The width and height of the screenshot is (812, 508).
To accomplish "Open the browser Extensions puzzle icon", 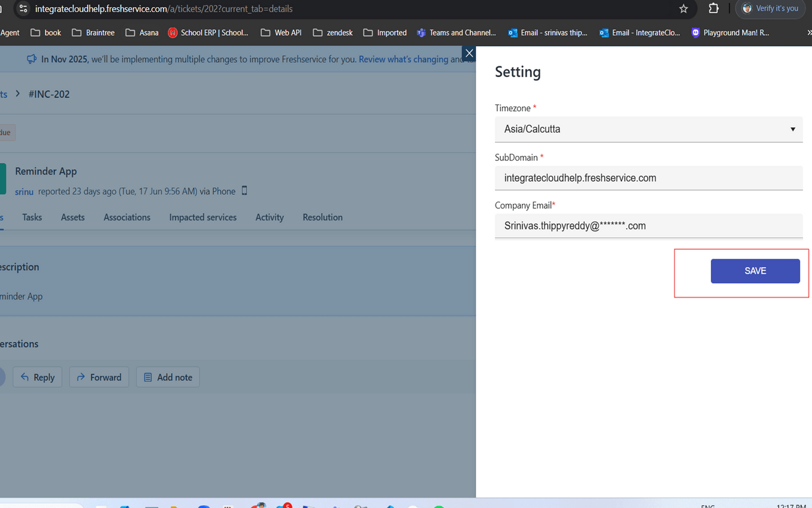I will click(713, 9).
